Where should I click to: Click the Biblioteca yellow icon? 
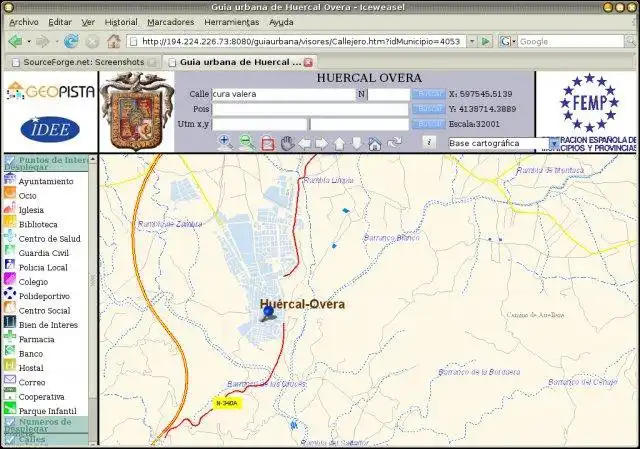(9, 222)
